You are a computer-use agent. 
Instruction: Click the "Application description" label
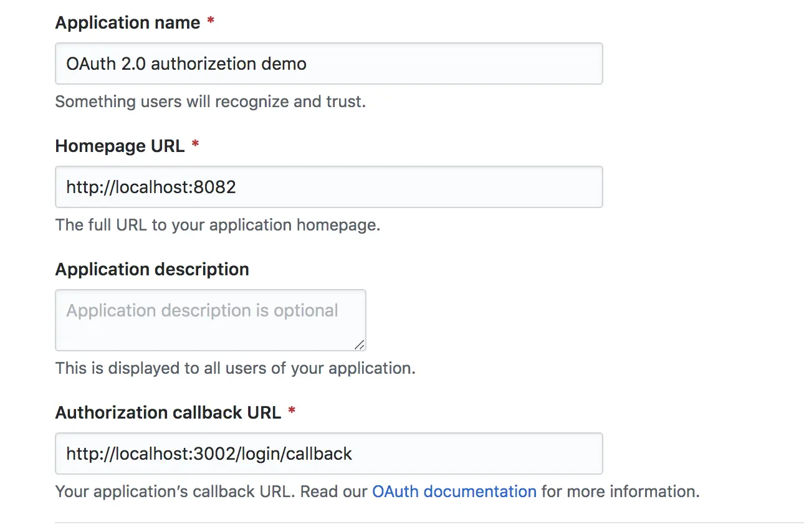coord(152,269)
